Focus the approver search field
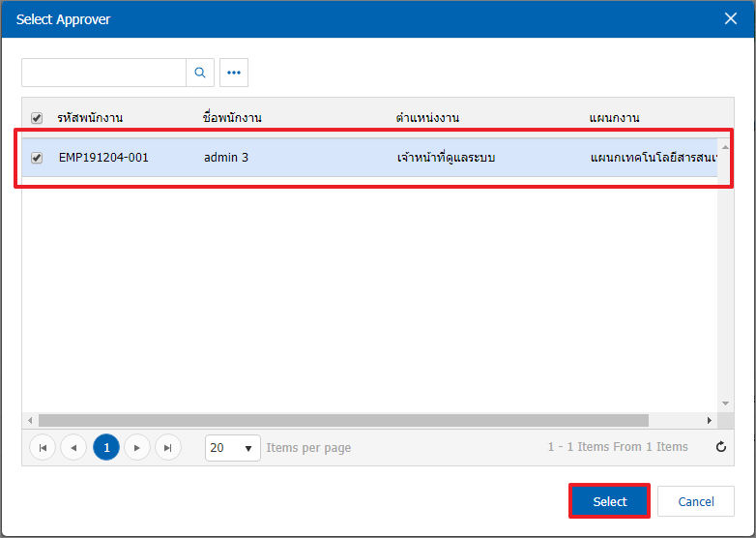The image size is (756, 538). [103, 73]
